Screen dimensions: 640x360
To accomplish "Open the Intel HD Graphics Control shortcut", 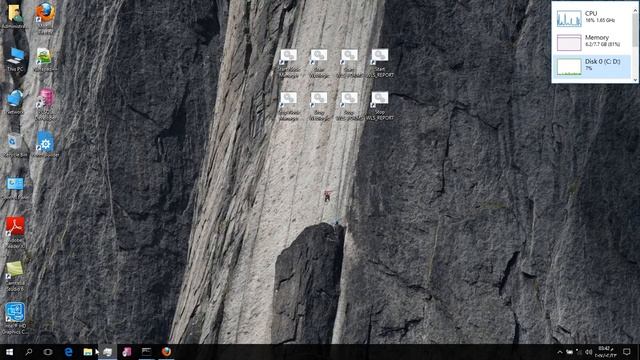I will pyautogui.click(x=15, y=318).
